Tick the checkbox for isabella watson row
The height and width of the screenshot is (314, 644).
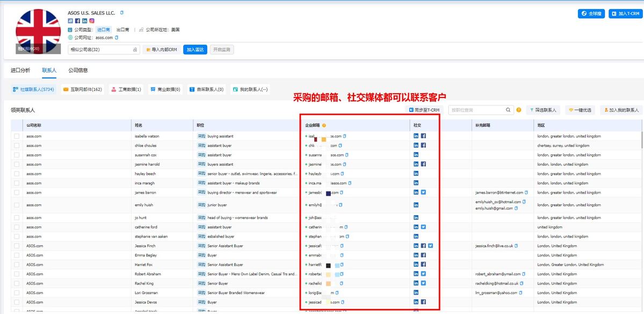(x=17, y=137)
